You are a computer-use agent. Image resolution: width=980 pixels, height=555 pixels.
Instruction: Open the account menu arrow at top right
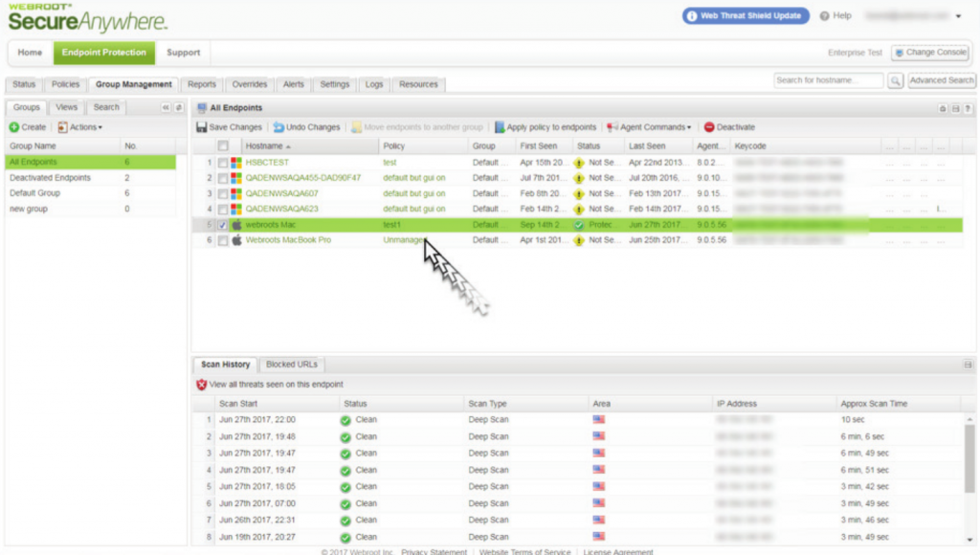click(958, 16)
